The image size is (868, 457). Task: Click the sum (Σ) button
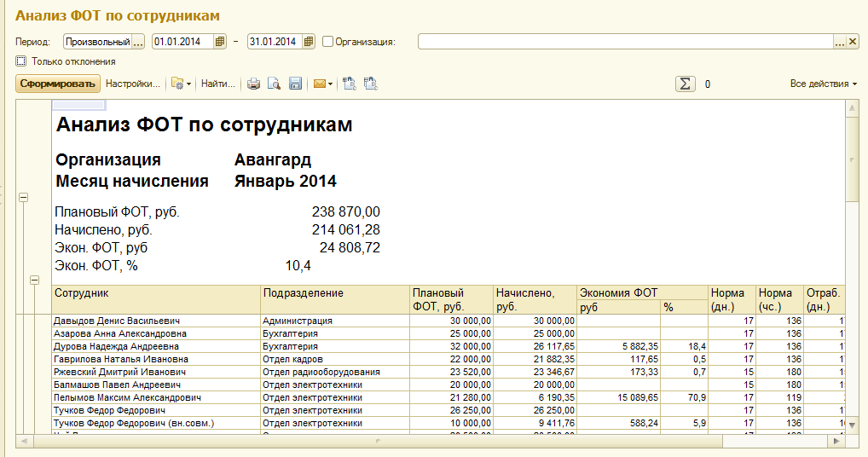click(x=685, y=84)
